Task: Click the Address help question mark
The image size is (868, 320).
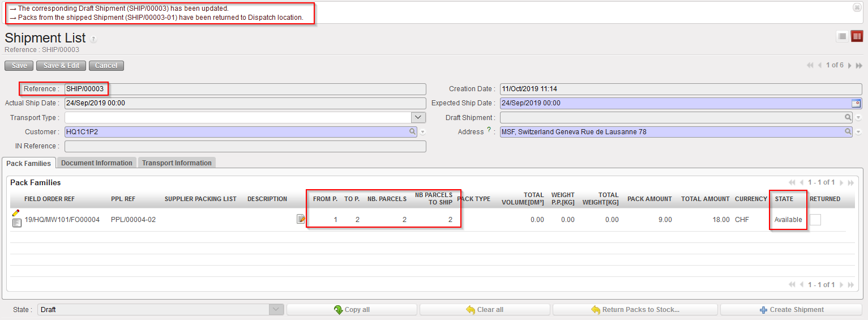Action: click(x=489, y=131)
